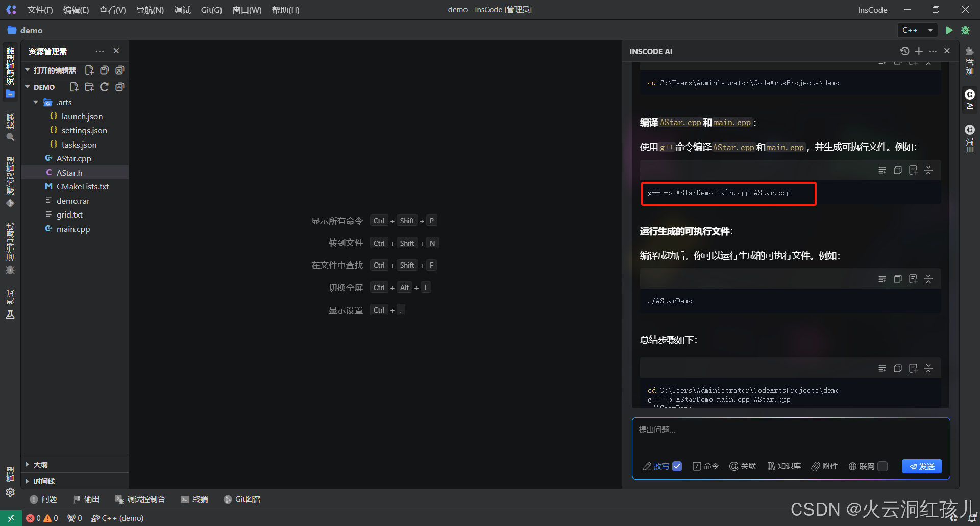Open the settings gear in the activity bar
Image resolution: width=980 pixels, height=526 pixels.
point(10,492)
